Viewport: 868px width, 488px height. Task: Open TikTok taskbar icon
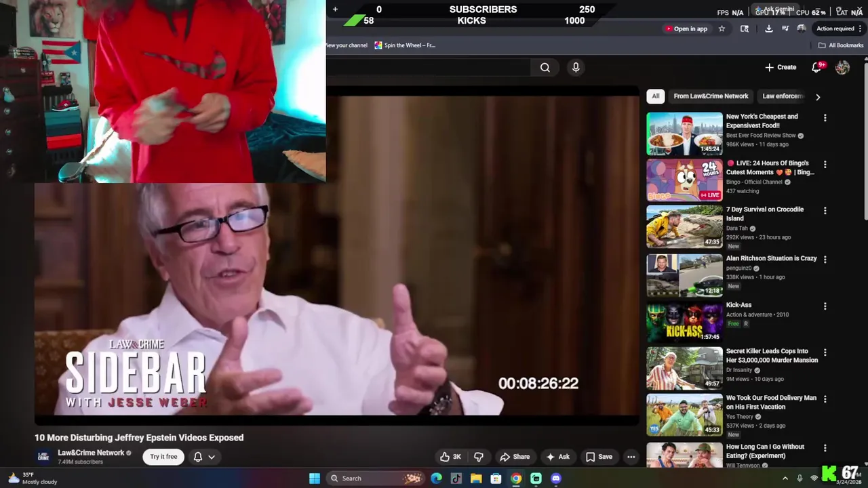(456, 479)
